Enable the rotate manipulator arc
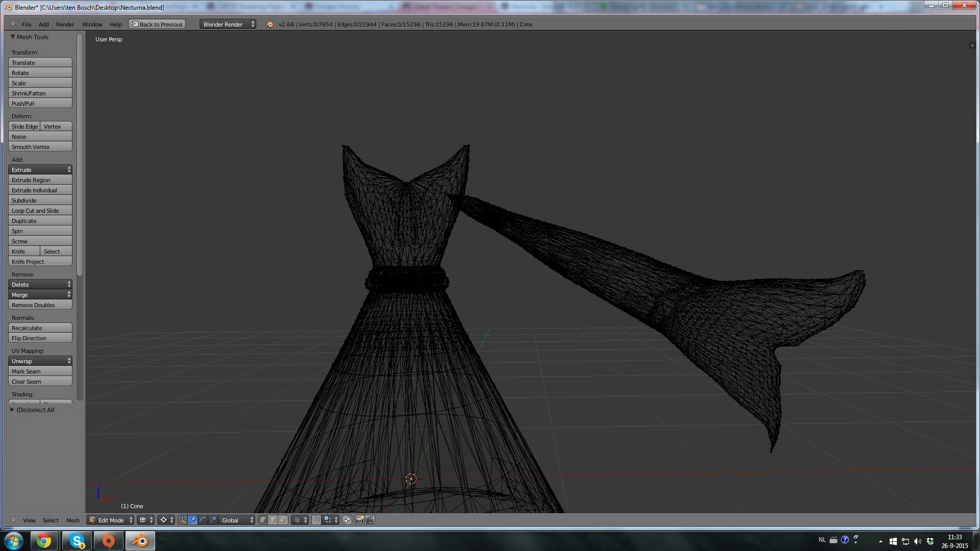The image size is (980, 551). click(x=203, y=520)
